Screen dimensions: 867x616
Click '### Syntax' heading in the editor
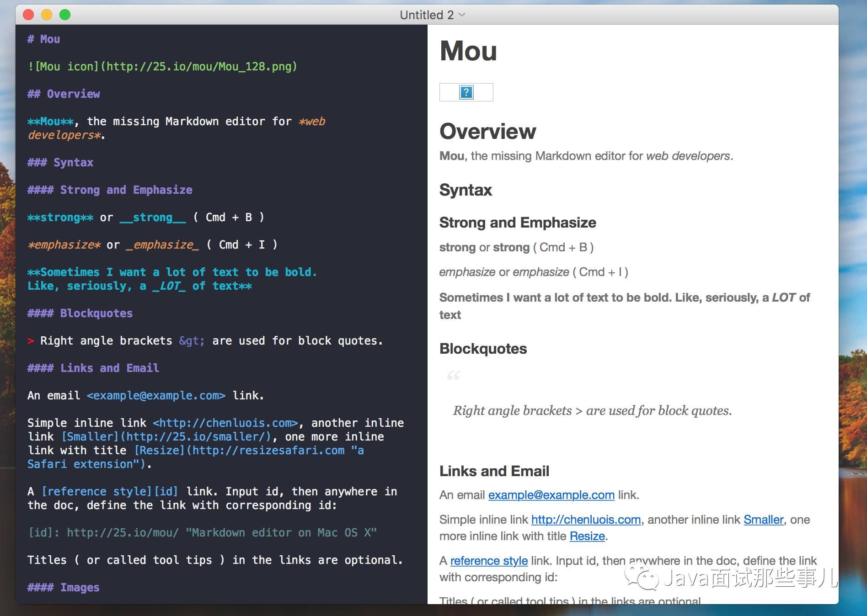click(60, 163)
